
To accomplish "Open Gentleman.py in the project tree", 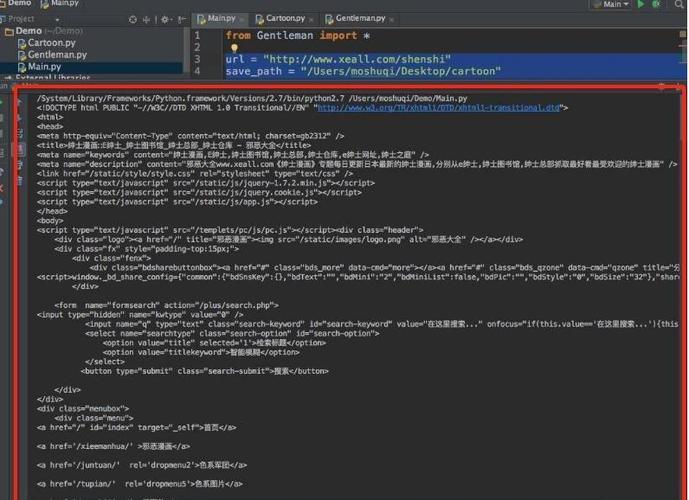I will pos(53,55).
